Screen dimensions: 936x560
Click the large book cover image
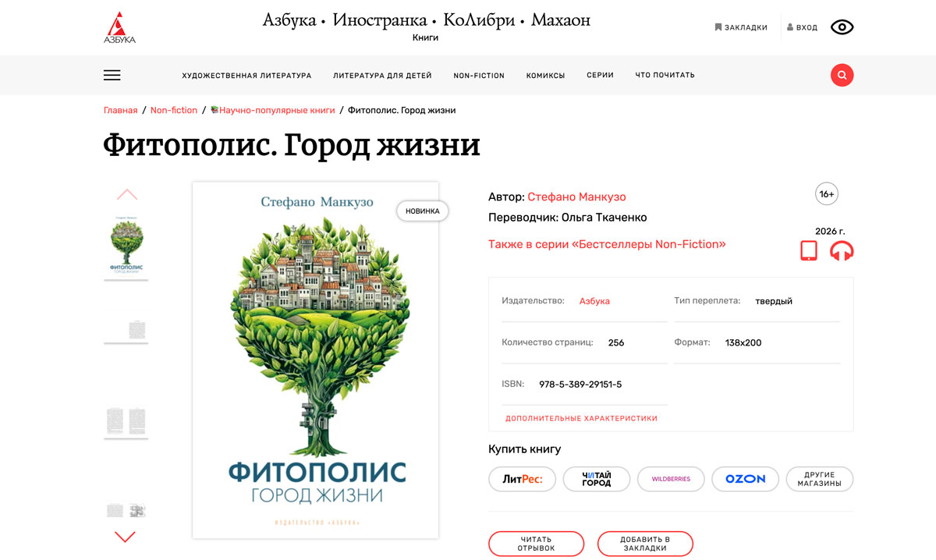pyautogui.click(x=316, y=360)
